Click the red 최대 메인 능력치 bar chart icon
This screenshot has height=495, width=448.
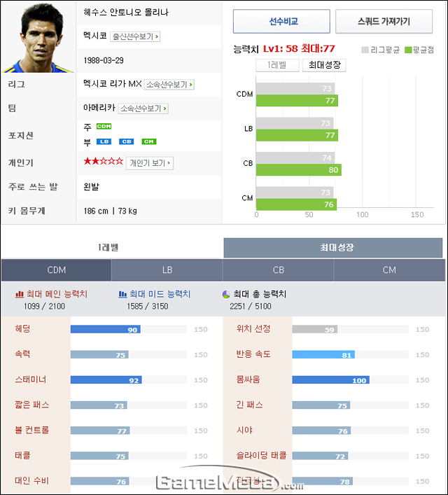tap(20, 294)
